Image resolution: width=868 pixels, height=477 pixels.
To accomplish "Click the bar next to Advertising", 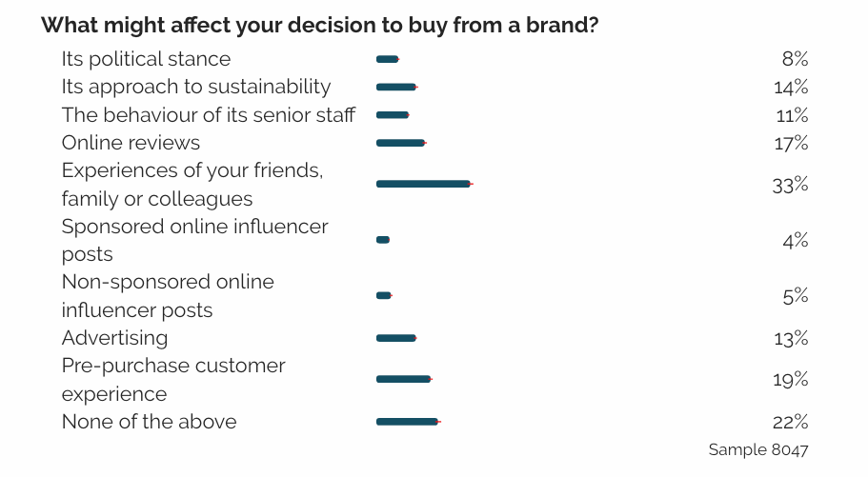I will [x=396, y=338].
